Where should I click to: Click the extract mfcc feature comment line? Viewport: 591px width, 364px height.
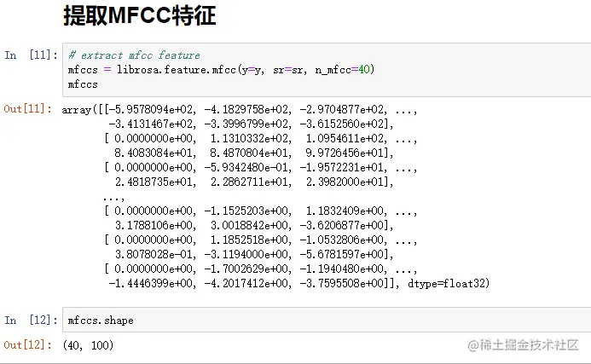[134, 55]
